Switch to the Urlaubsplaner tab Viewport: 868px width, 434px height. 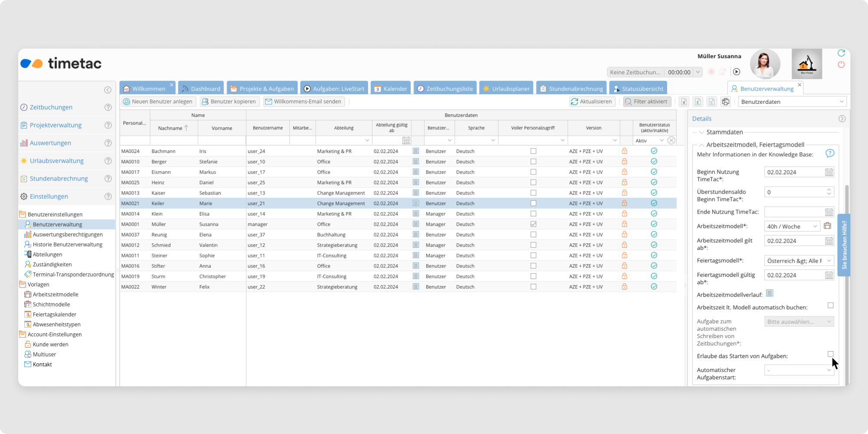tap(506, 89)
